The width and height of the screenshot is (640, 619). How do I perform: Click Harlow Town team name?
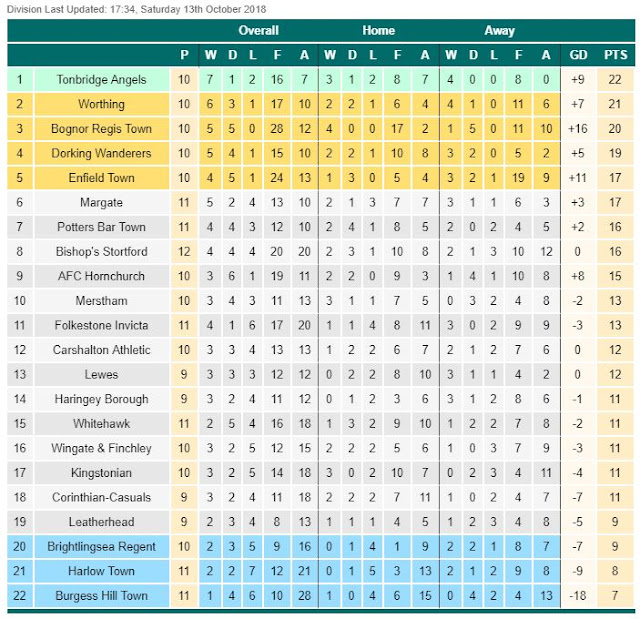(101, 570)
